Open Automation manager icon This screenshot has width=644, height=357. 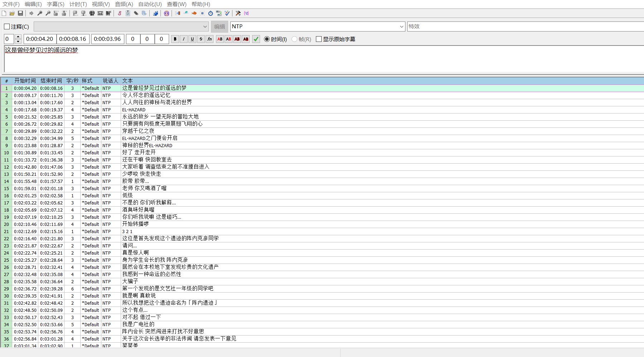pos(155,13)
